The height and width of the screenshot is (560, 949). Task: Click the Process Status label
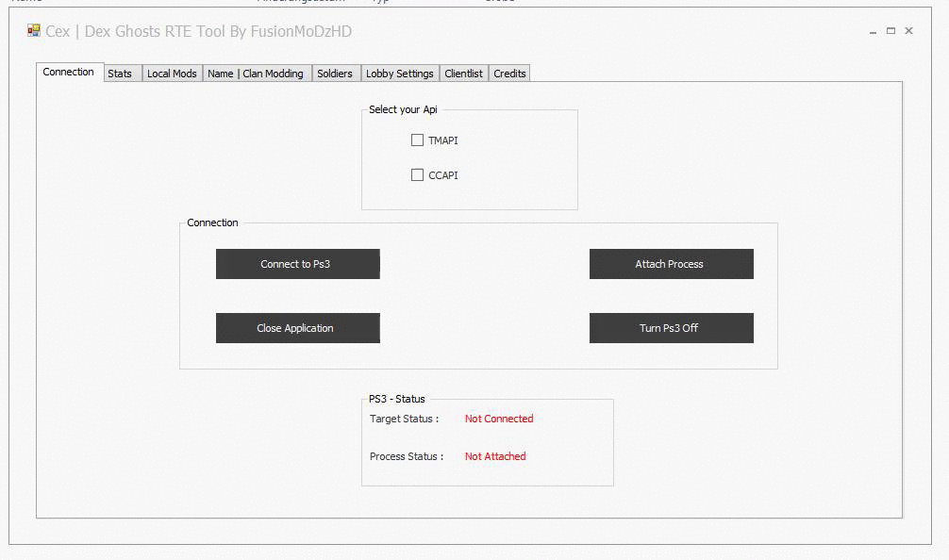[x=407, y=456]
